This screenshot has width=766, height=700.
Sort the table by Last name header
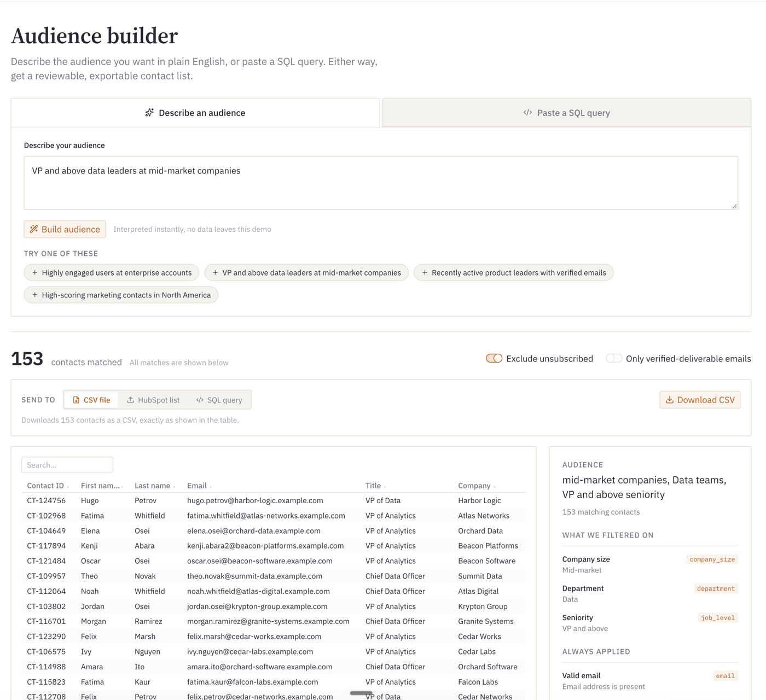pyautogui.click(x=155, y=486)
